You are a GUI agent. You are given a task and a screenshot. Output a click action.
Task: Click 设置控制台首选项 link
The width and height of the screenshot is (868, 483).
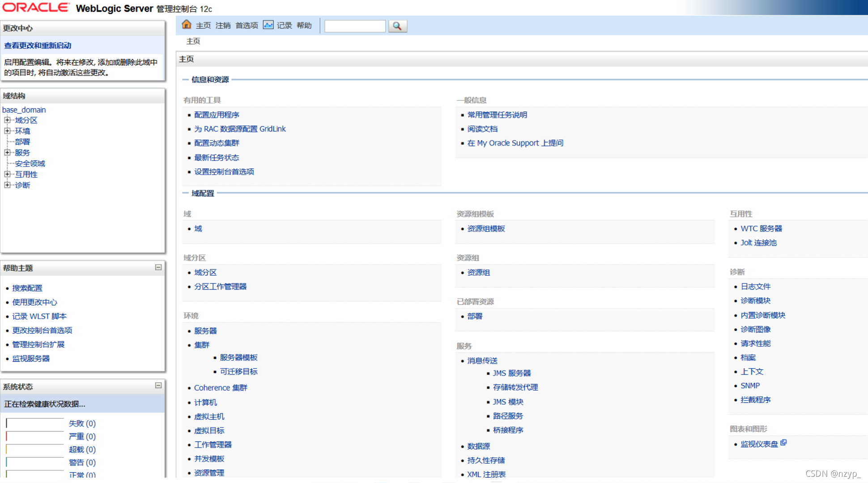point(224,171)
